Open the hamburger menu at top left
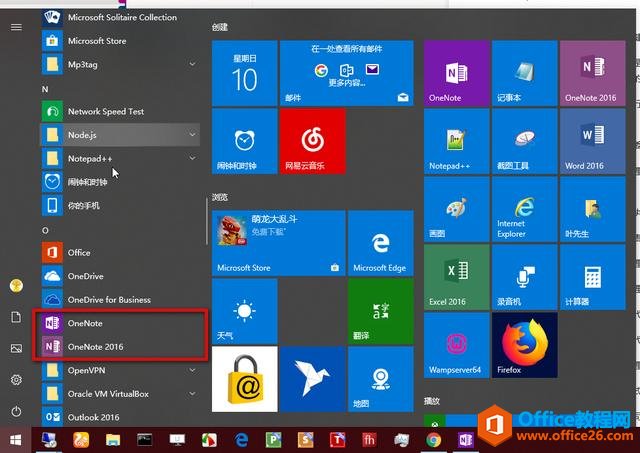 click(16, 27)
